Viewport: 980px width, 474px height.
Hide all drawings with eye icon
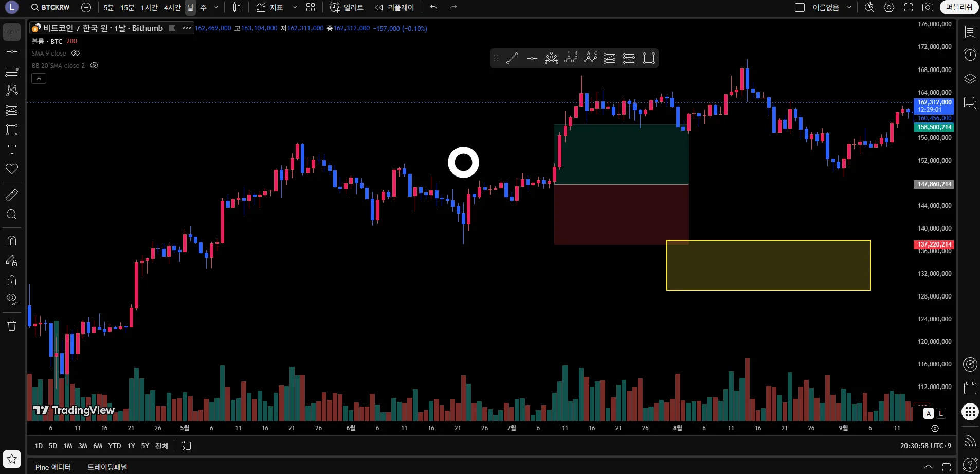(x=12, y=300)
